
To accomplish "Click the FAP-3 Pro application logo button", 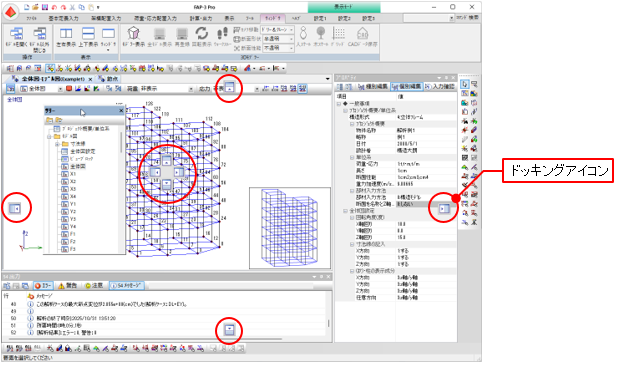I will click(11, 12).
